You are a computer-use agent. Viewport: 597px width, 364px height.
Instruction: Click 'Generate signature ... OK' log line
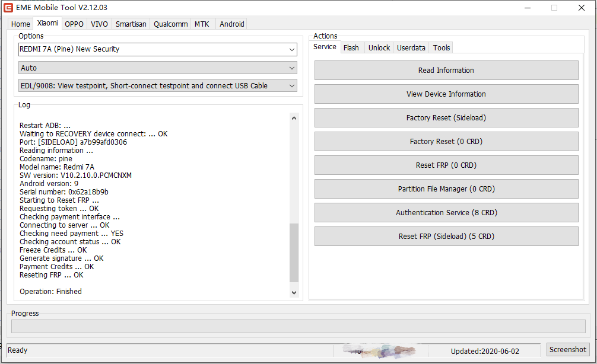tap(62, 258)
